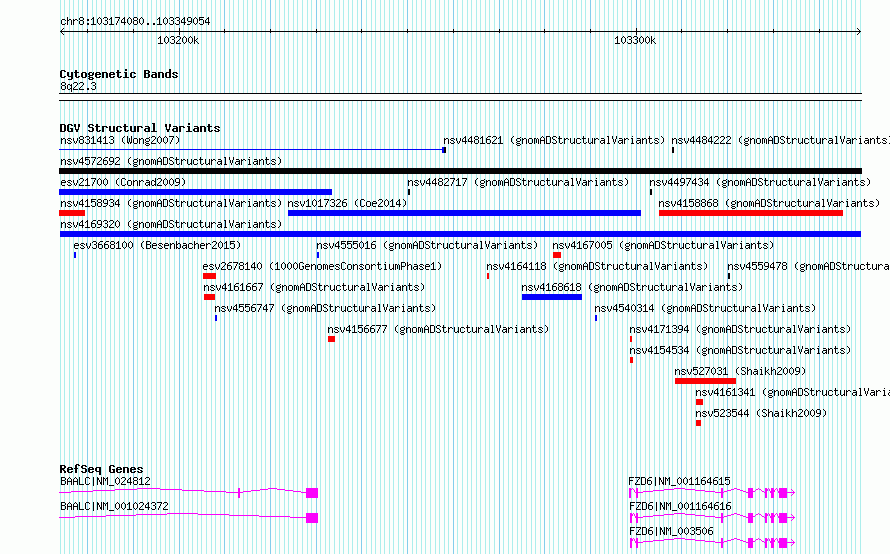Click the magenta exon block of BAALC NM_024812
This screenshot has height=554, width=890.
coord(312,493)
